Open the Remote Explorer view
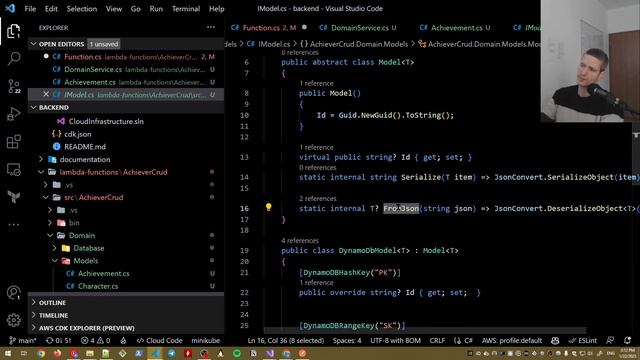Image resolution: width=640 pixels, height=360 pixels. [13, 169]
